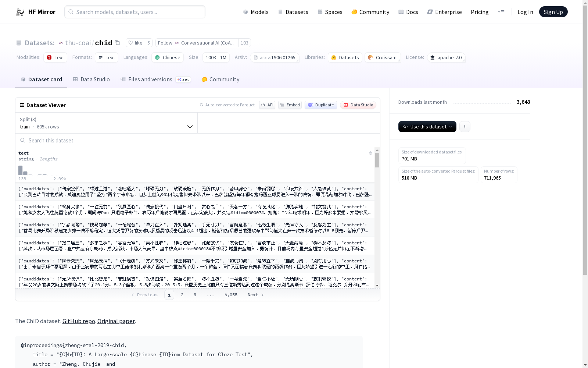Click the text lengths histogram first bar
This screenshot has width=588, height=368.
click(x=21, y=170)
